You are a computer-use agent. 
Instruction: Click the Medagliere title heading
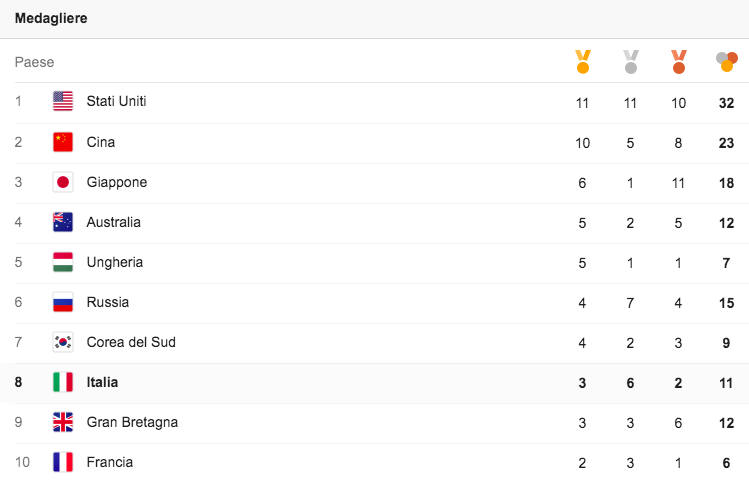coord(51,18)
